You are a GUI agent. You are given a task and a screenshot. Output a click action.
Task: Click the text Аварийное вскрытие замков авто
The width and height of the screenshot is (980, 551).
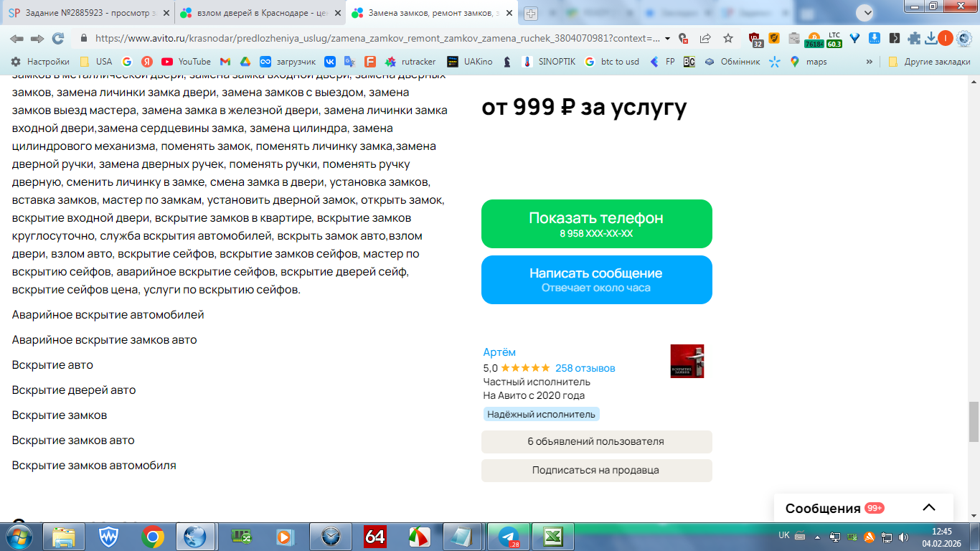click(105, 340)
